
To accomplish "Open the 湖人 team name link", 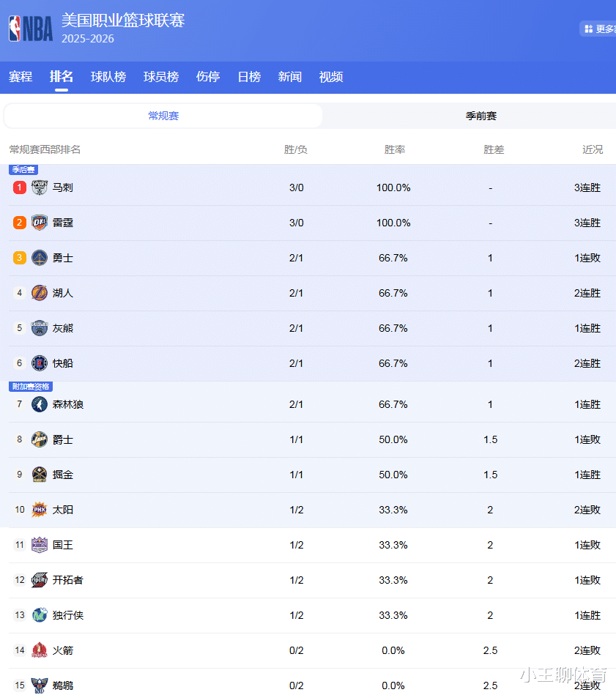I will [x=62, y=293].
